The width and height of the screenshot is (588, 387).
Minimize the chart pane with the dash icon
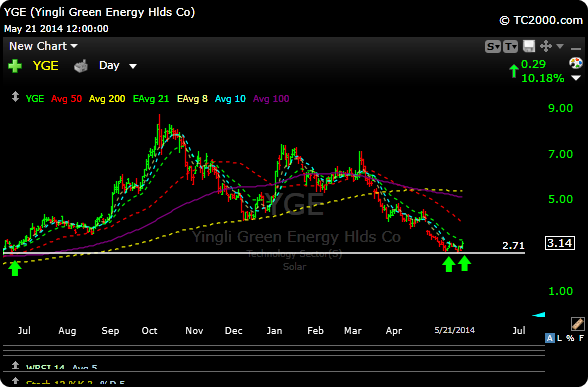[x=576, y=48]
